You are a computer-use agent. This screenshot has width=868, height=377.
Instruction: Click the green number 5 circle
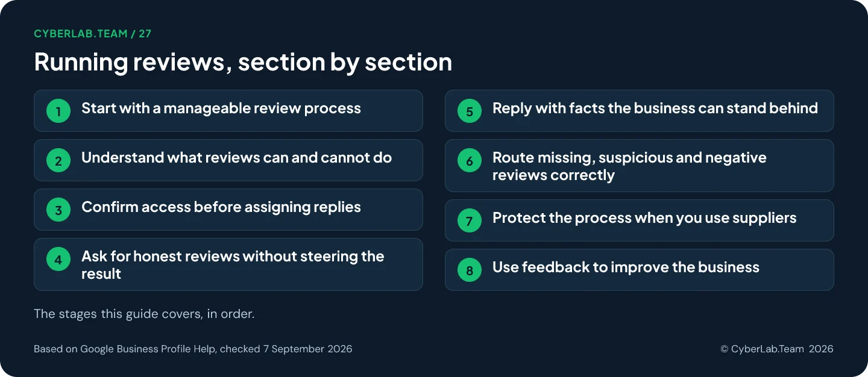(470, 111)
